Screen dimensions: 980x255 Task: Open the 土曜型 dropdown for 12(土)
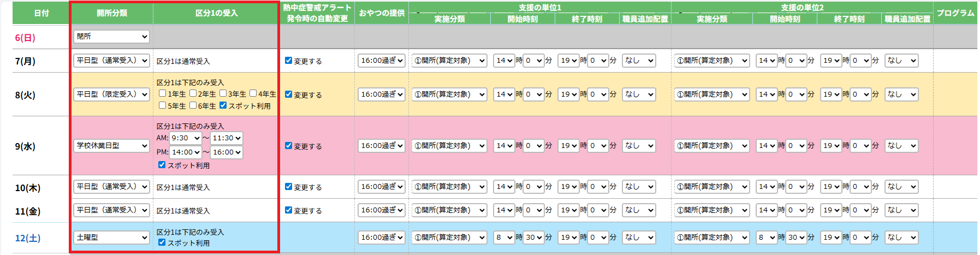(x=111, y=238)
